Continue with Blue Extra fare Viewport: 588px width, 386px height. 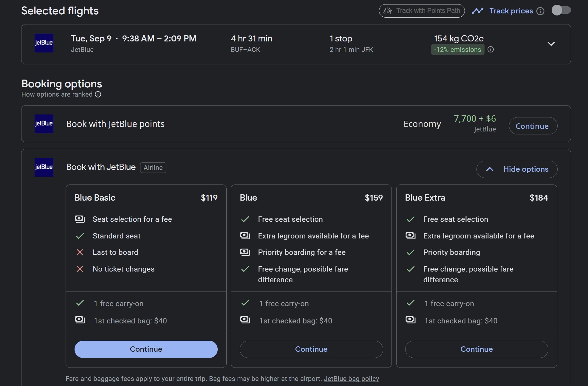[x=476, y=349]
